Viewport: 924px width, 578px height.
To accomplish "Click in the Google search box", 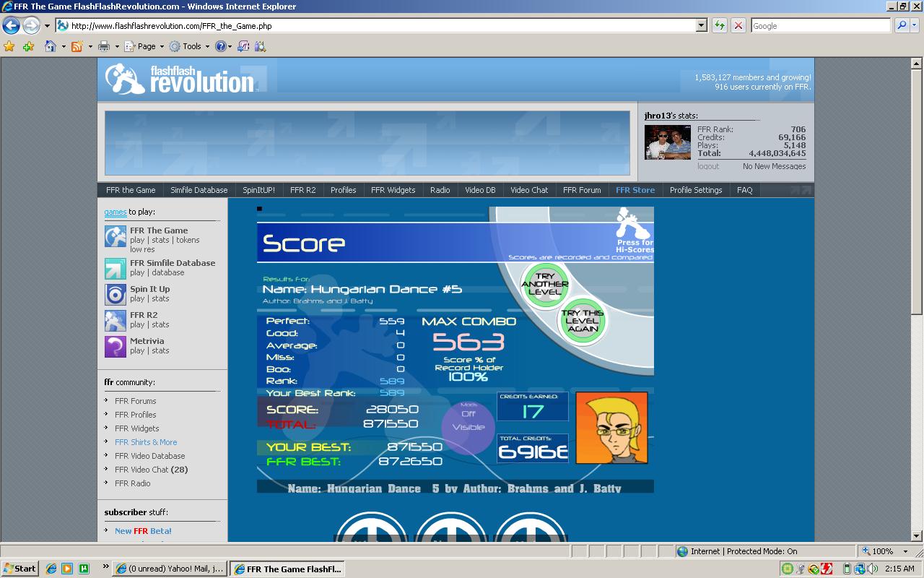I will (821, 26).
